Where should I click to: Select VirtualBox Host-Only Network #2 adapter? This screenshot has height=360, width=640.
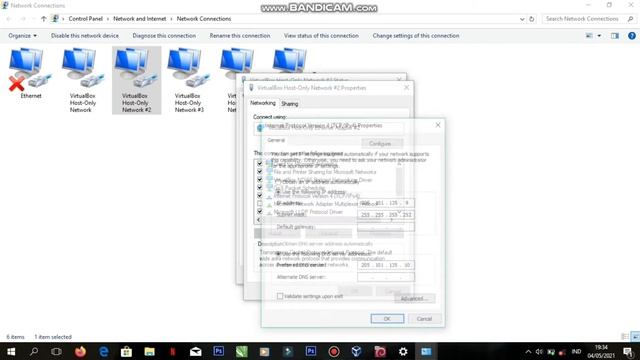[x=136, y=80]
